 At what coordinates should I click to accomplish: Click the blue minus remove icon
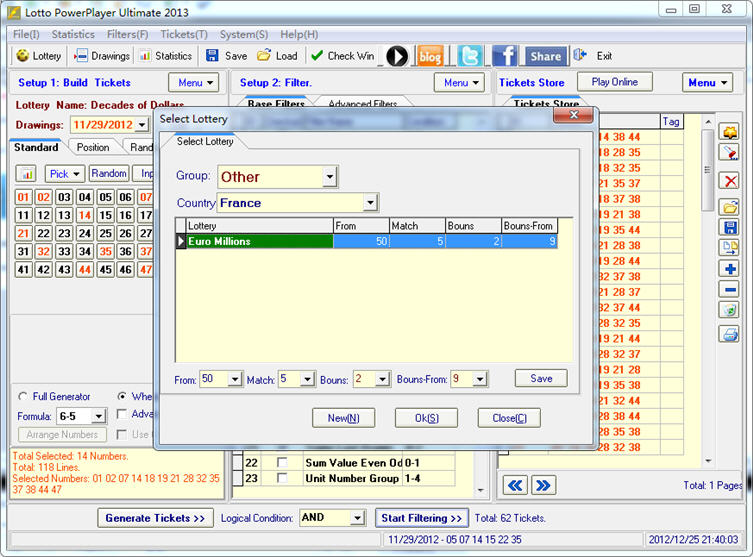(730, 290)
